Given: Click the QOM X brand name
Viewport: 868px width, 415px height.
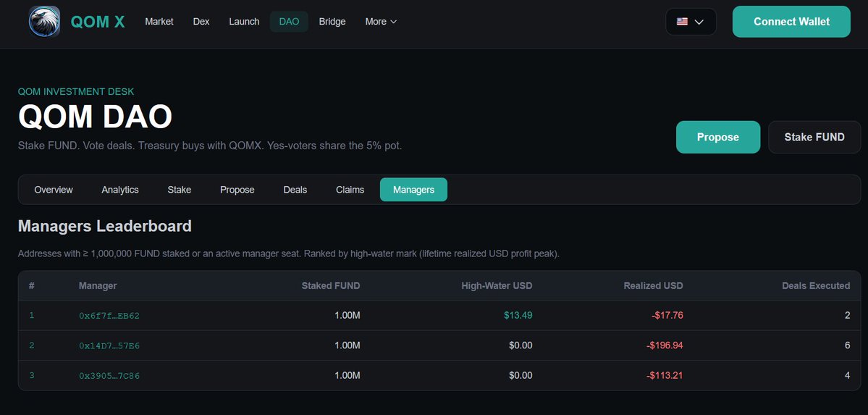Looking at the screenshot, I should 98,22.
